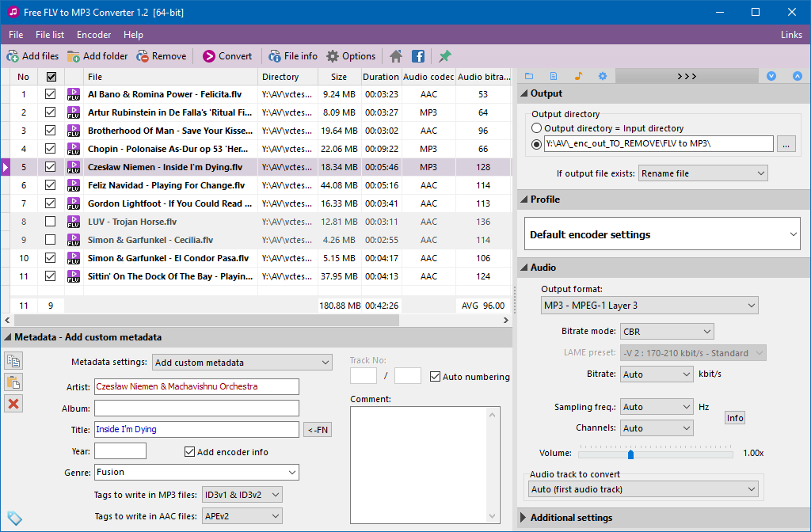This screenshot has height=532, width=811.
Task: Click the Info button
Action: pos(734,418)
